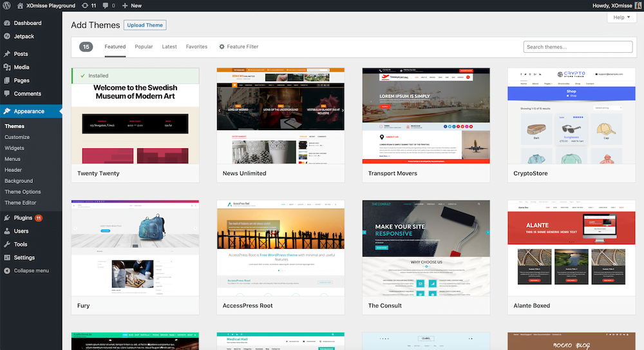
Task: Open Customize under Appearance
Action: tap(17, 137)
